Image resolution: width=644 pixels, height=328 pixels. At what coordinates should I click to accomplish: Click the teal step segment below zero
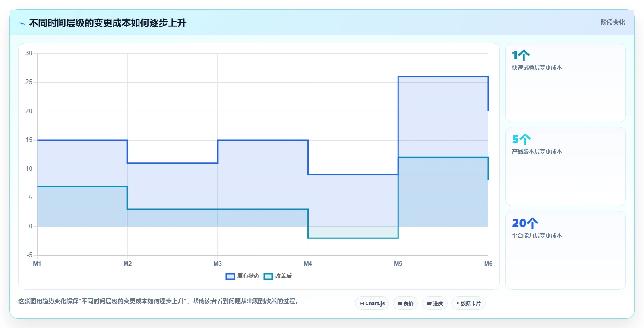coord(353,238)
